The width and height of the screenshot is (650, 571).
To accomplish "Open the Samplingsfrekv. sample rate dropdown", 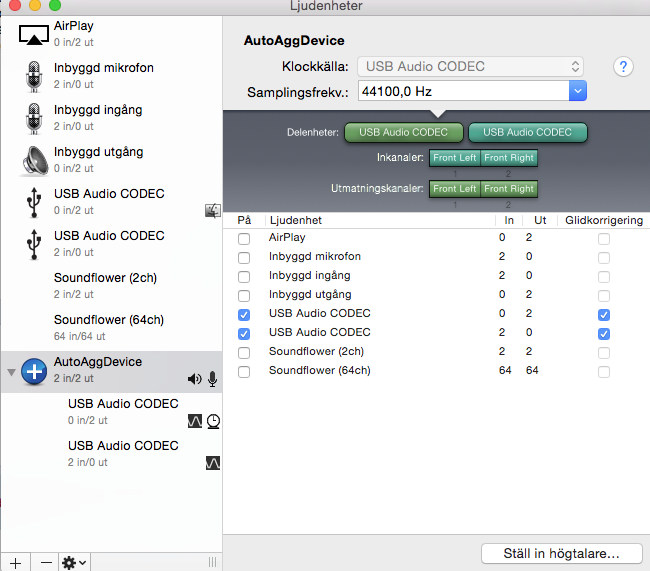I will pyautogui.click(x=577, y=92).
